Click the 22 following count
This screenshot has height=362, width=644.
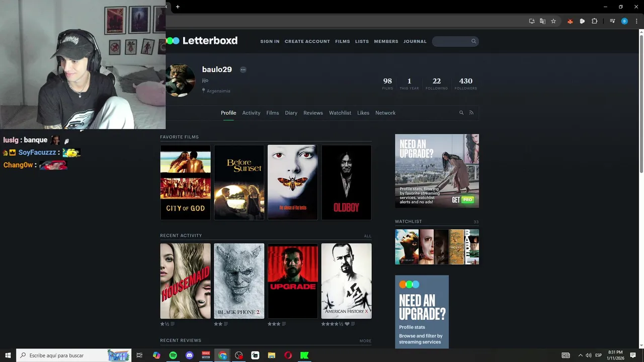pyautogui.click(x=437, y=83)
